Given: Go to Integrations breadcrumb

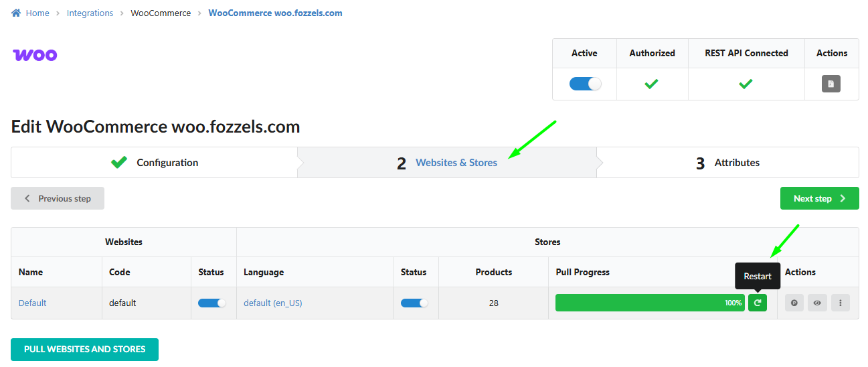Looking at the screenshot, I should (90, 13).
